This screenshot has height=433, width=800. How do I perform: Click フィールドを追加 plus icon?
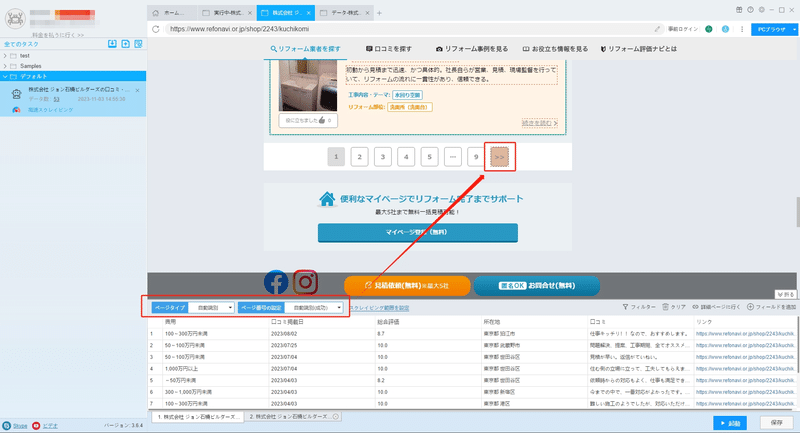[x=751, y=307]
